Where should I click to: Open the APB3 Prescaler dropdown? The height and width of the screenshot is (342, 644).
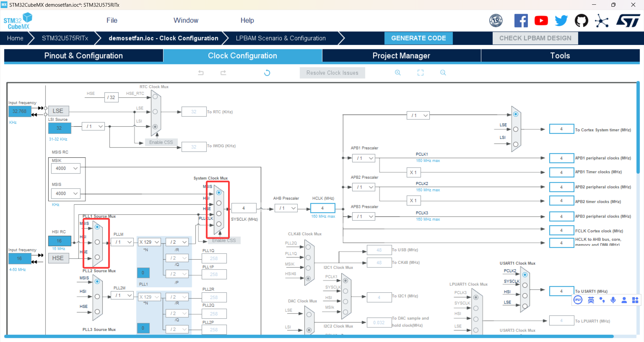coord(364,217)
